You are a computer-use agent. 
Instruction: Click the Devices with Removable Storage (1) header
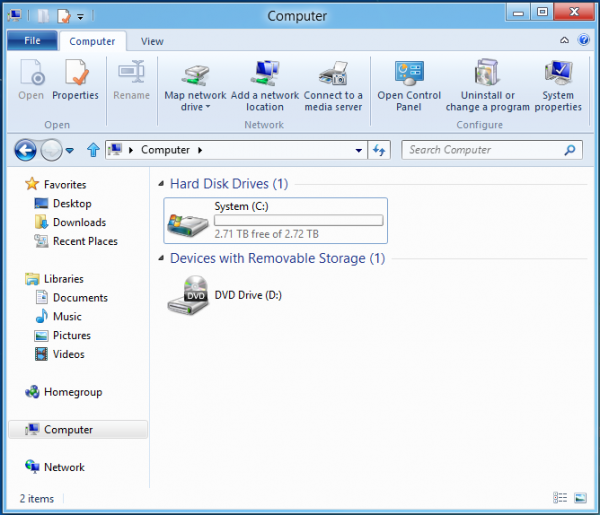[x=277, y=259]
